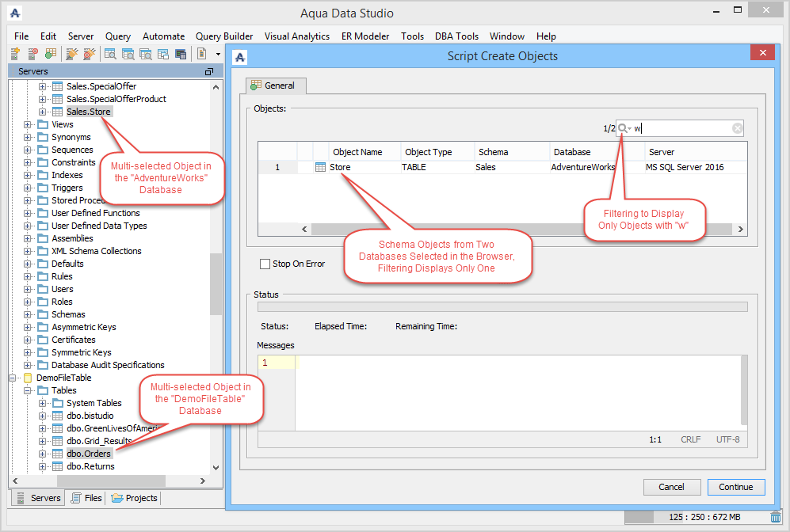Collapse the DemoFileTable database node
The image size is (790, 532).
click(x=13, y=378)
